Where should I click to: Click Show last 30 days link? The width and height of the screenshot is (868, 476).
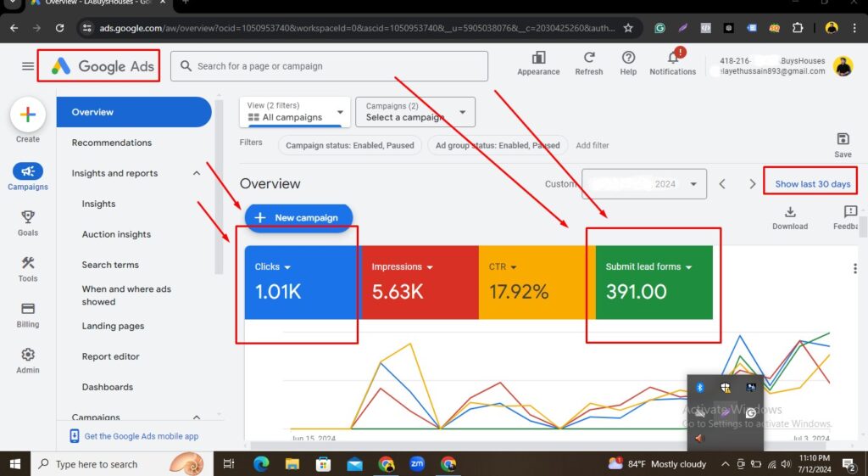[x=812, y=184]
